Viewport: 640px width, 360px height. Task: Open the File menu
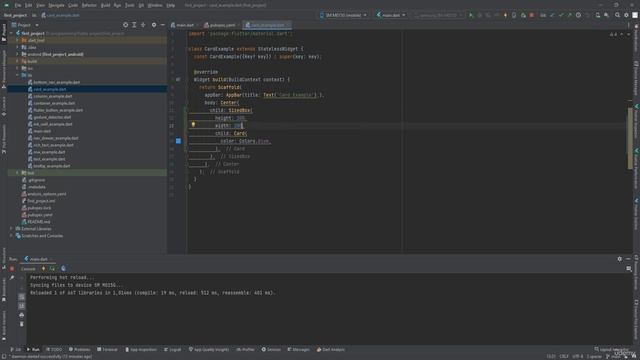coord(18,5)
